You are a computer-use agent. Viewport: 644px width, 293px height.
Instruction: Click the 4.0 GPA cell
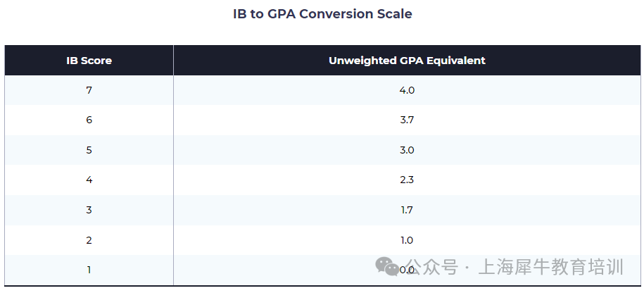pos(407,90)
